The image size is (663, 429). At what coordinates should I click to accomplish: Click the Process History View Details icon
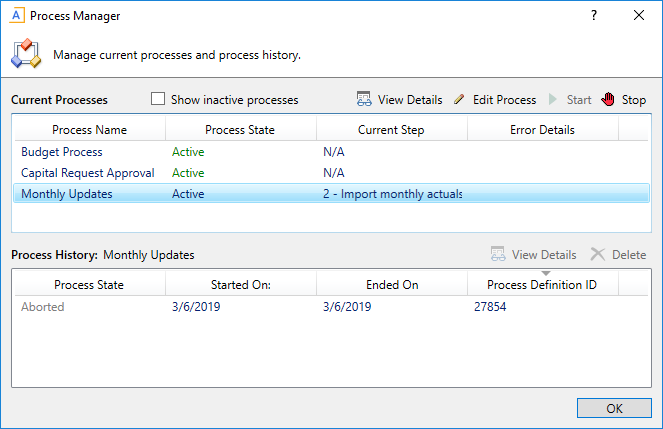pos(499,255)
